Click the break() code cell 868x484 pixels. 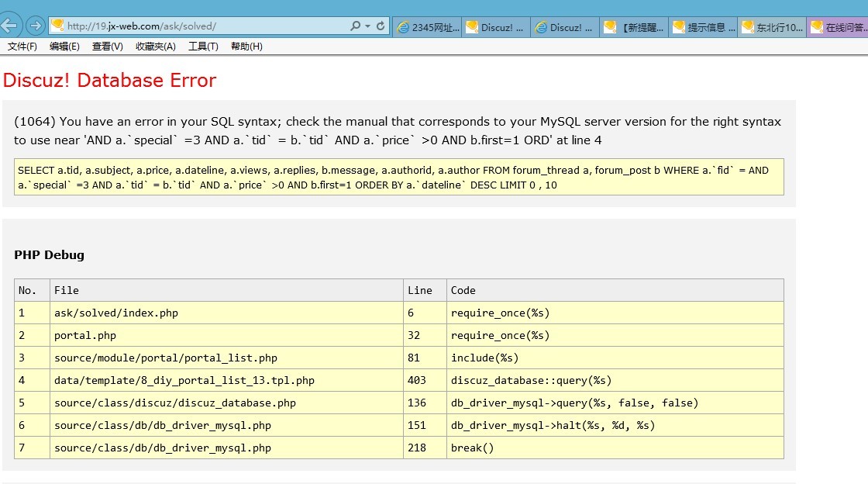click(615, 448)
